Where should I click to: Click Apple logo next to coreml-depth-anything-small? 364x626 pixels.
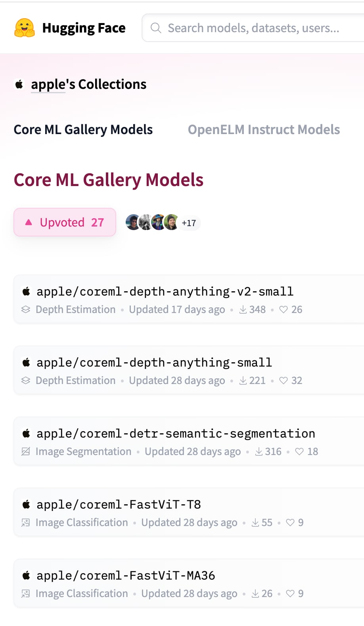tap(26, 362)
